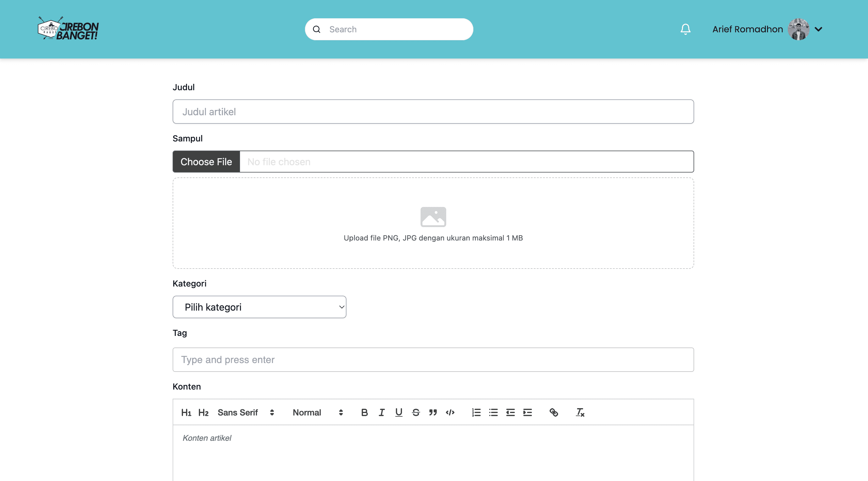Open the Sans Serif font picker
Image resolution: width=868 pixels, height=481 pixels.
(246, 412)
